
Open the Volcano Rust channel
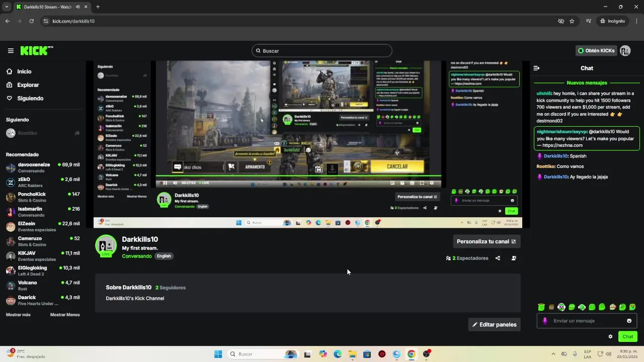coord(43,286)
